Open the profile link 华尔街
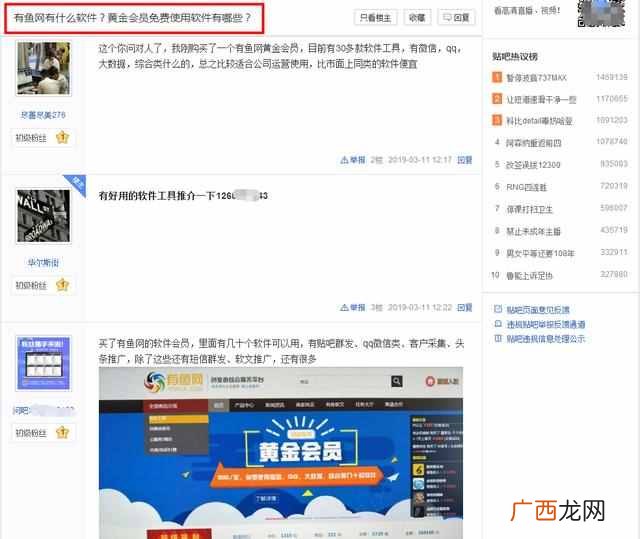640x539 pixels. tap(43, 262)
